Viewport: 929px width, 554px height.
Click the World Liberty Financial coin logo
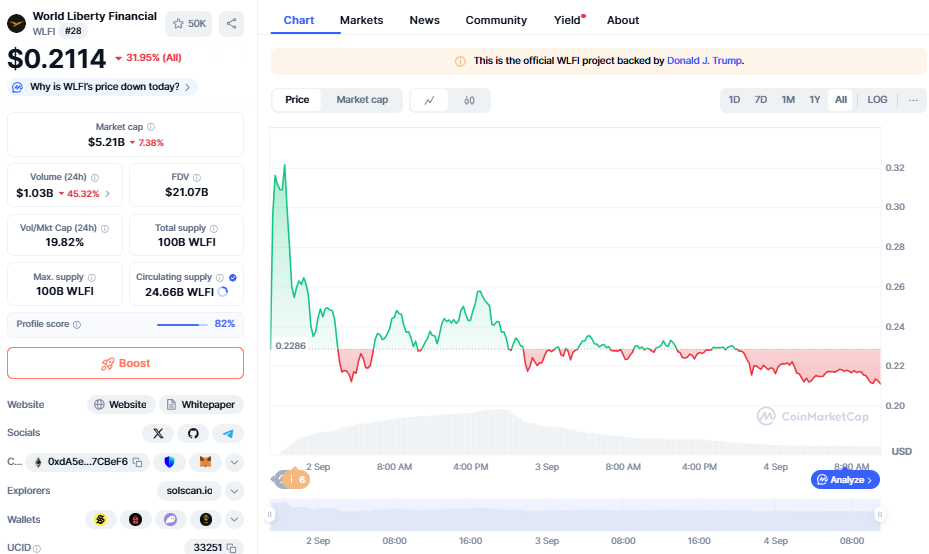click(x=17, y=24)
